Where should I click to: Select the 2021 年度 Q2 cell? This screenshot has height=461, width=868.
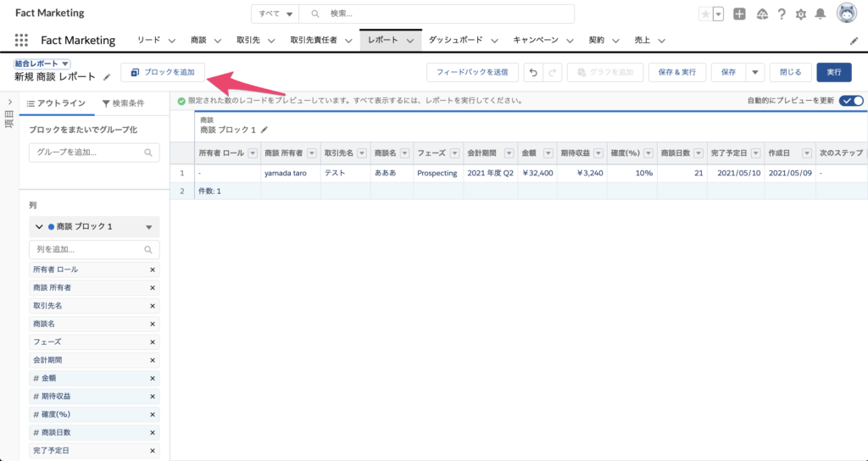coord(491,173)
